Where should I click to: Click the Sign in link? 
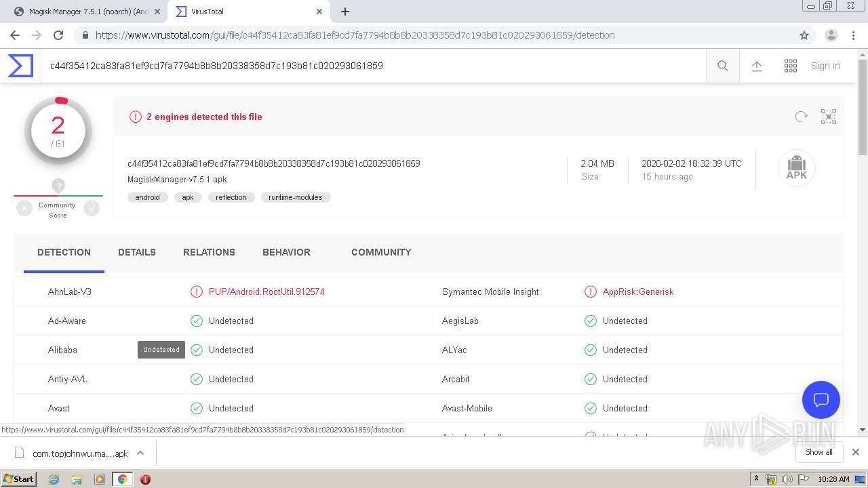pos(825,66)
